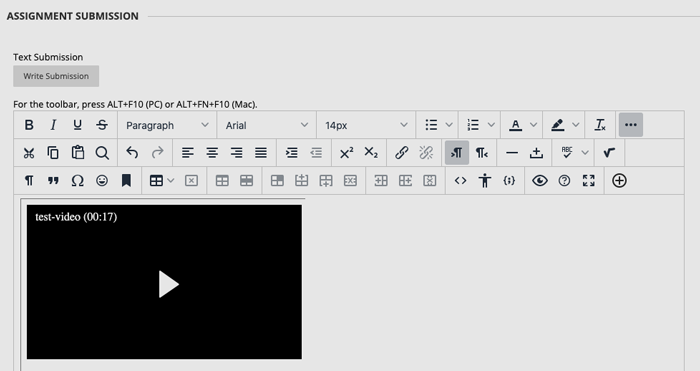Insert a numbered list
This screenshot has width=700, height=371.
point(473,125)
